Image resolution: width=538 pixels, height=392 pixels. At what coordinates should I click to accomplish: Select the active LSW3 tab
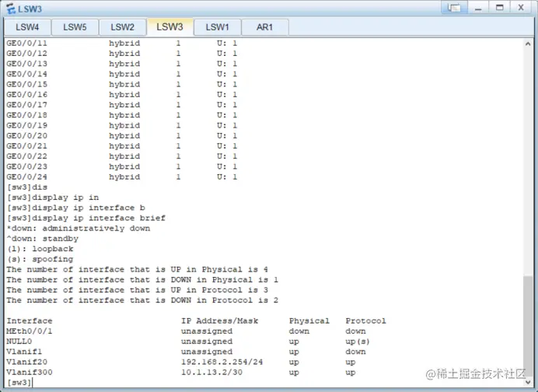pyautogui.click(x=169, y=26)
